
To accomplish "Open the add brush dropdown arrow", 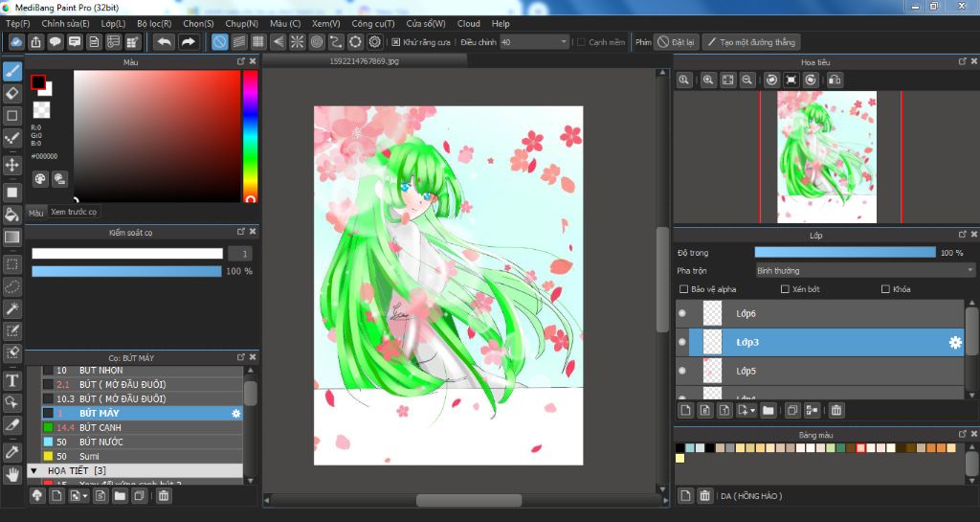I will [85, 496].
